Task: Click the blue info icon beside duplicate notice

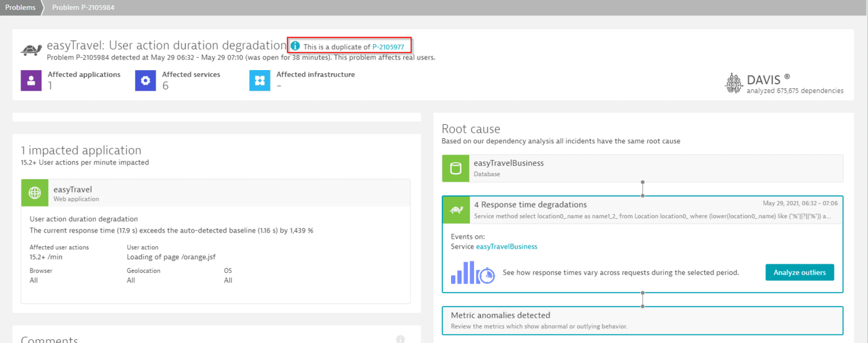Action: (x=295, y=46)
